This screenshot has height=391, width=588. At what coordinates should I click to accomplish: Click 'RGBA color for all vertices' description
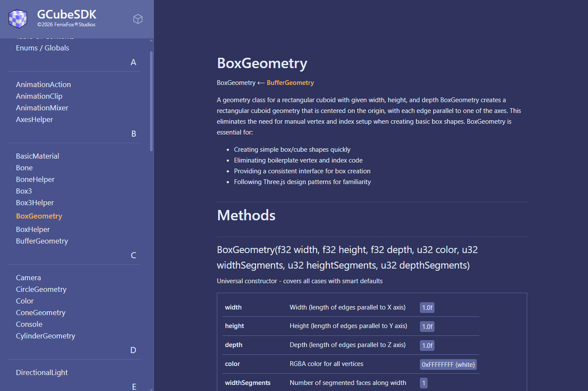point(326,364)
